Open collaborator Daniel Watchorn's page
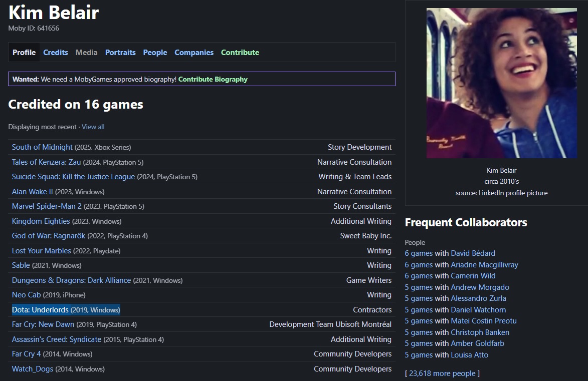Viewport: 588px width, 381px height. tap(479, 310)
